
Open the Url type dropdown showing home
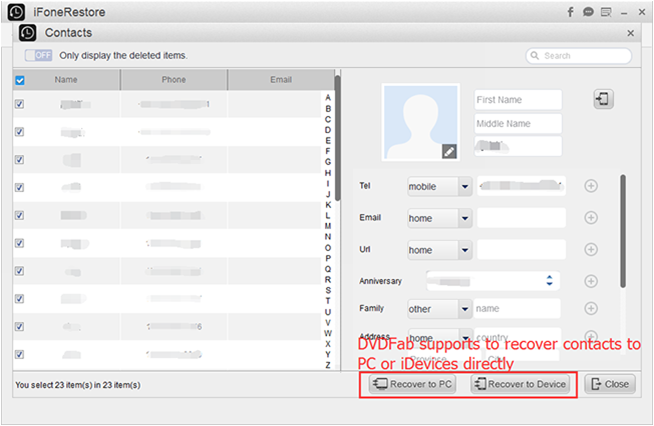(440, 250)
